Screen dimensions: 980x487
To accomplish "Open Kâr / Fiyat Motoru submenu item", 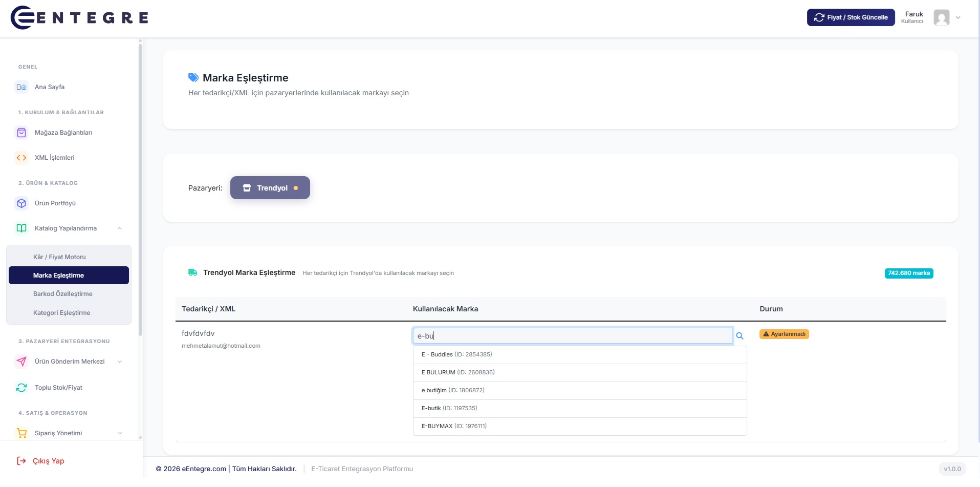I will [x=69, y=257].
